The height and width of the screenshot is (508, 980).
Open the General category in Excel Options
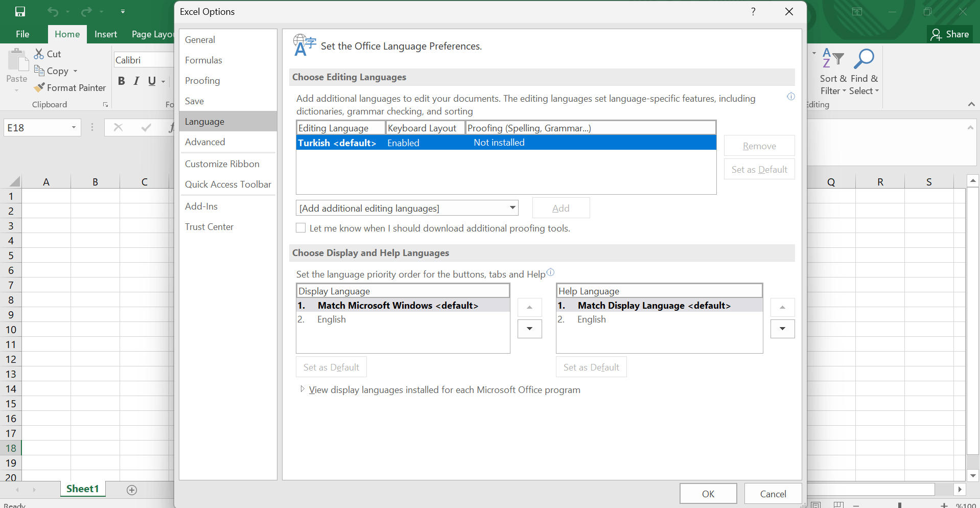pos(228,40)
